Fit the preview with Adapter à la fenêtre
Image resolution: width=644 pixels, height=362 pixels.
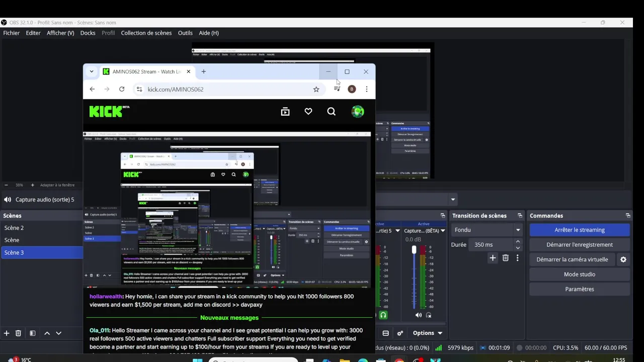coord(57,185)
